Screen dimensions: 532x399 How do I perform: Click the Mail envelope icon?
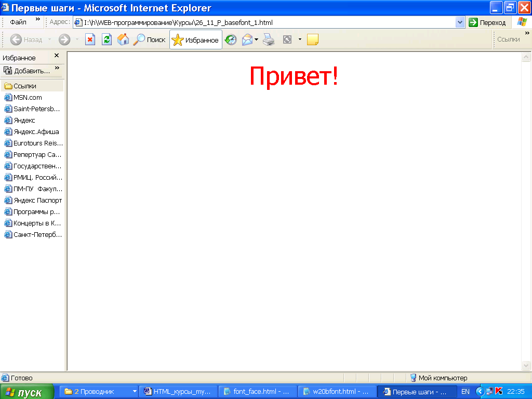[x=247, y=39]
